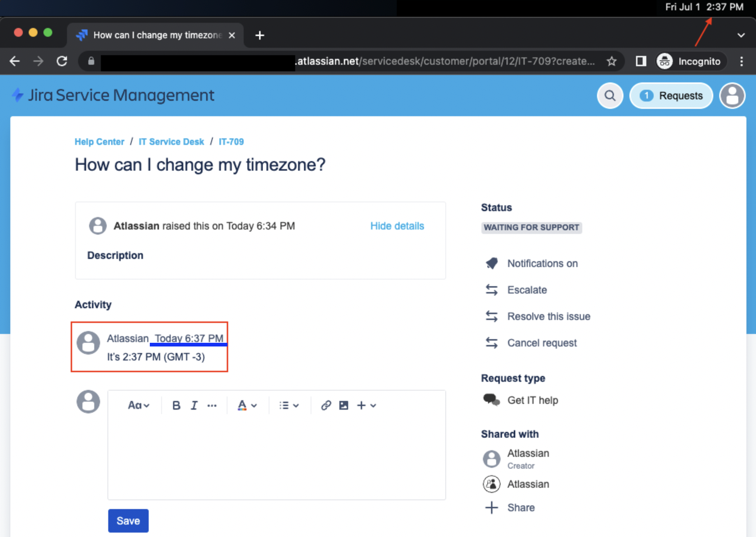Click more formatting options ellipsis
The image size is (756, 537).
point(212,405)
